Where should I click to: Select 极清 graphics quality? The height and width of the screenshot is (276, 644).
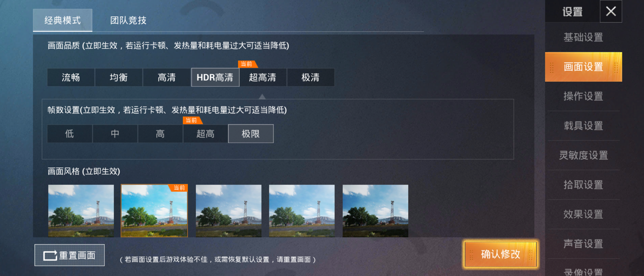[310, 77]
